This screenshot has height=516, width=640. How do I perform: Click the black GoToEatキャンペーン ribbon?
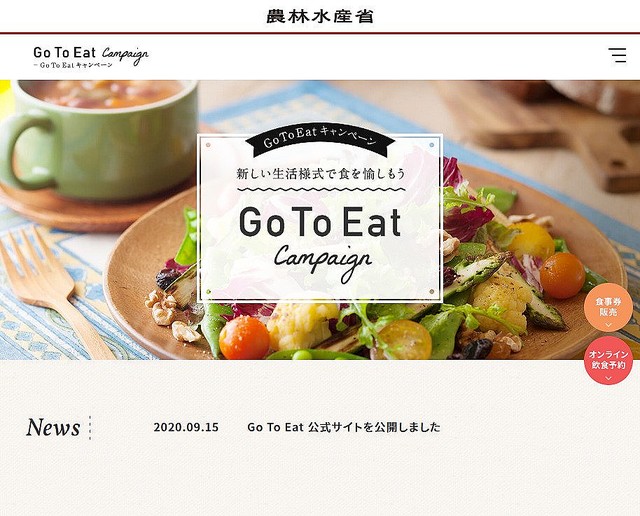point(320,140)
